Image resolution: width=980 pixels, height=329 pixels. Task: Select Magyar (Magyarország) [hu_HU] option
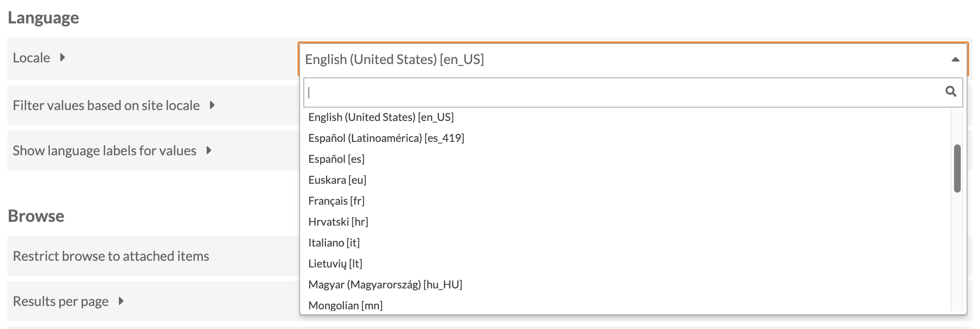coord(385,285)
